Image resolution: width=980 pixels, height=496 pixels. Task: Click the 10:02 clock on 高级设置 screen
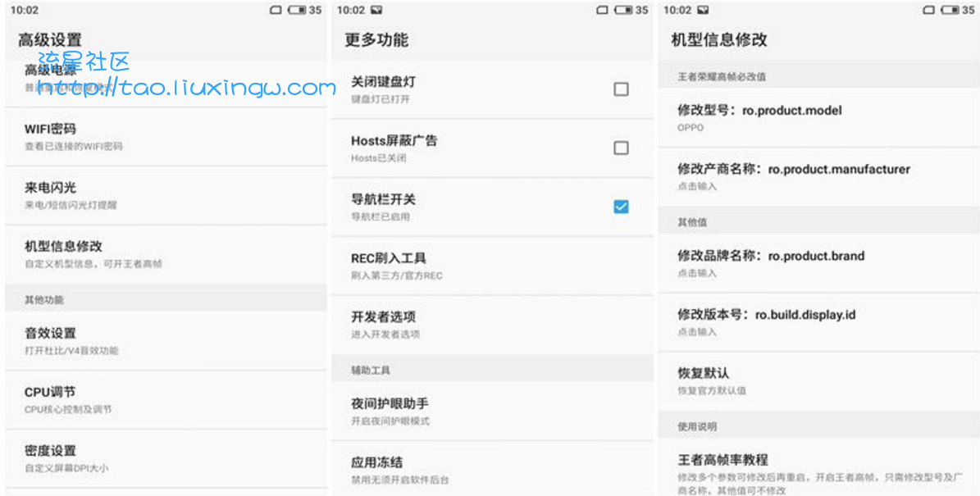(x=25, y=10)
